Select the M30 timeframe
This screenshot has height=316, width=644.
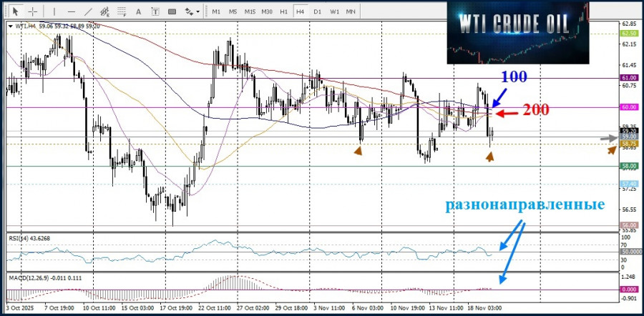[267, 11]
